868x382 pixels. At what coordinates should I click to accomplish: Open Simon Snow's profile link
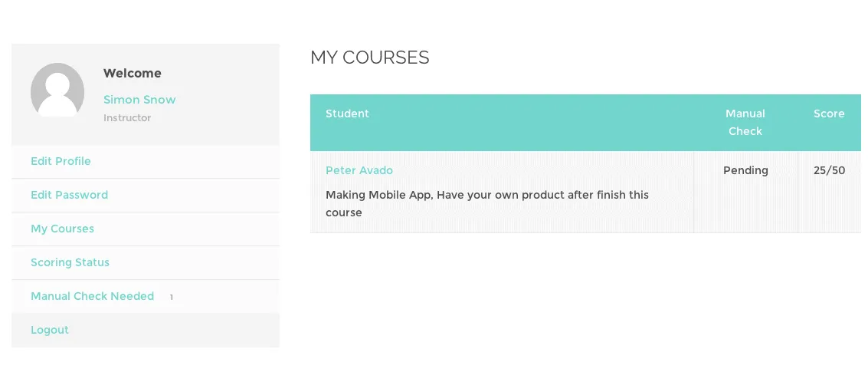139,100
